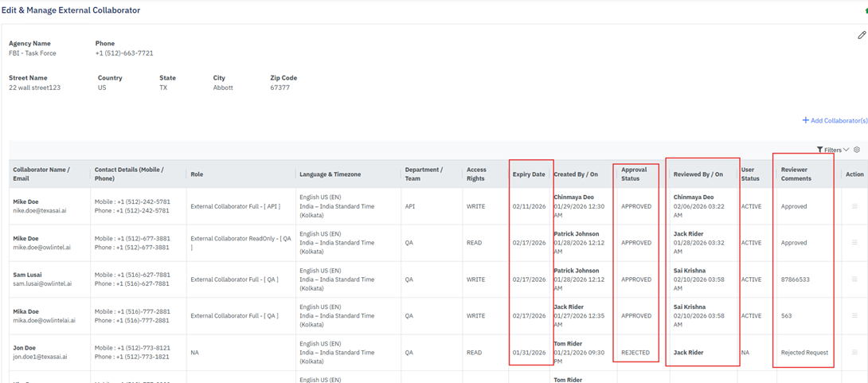Click the funnel icon beside Filters

point(819,150)
